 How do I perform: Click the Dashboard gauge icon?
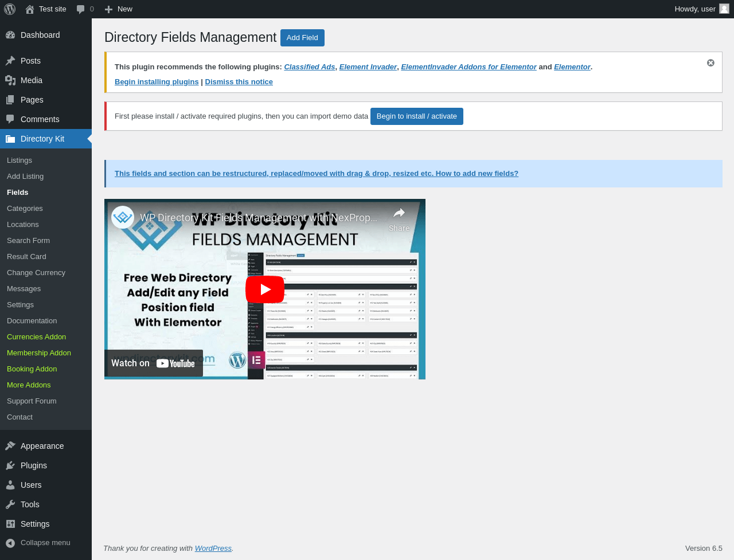[10, 35]
